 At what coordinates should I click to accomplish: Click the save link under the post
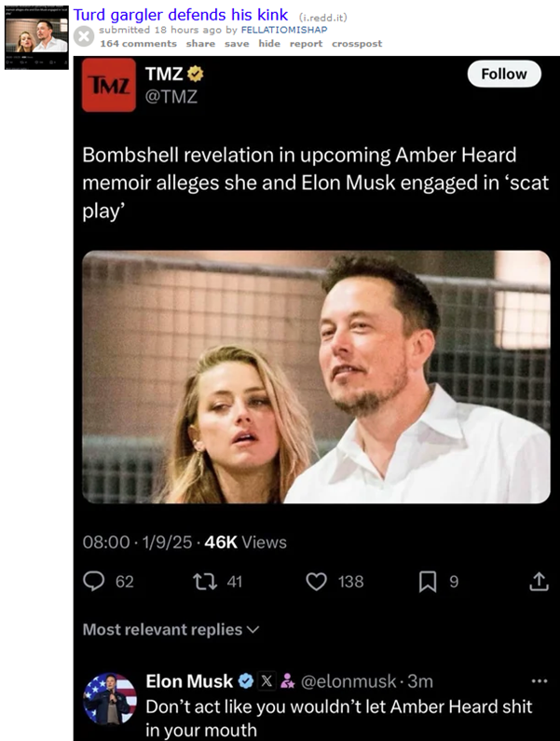pyautogui.click(x=237, y=44)
